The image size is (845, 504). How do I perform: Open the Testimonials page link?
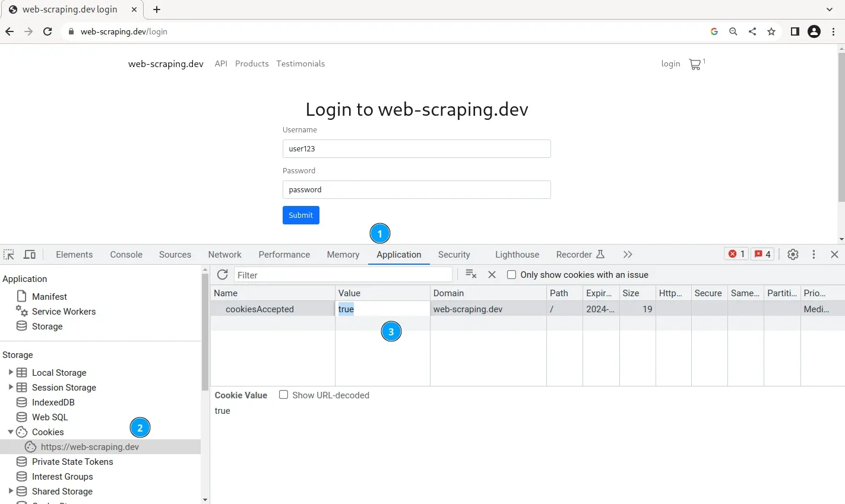coord(300,64)
